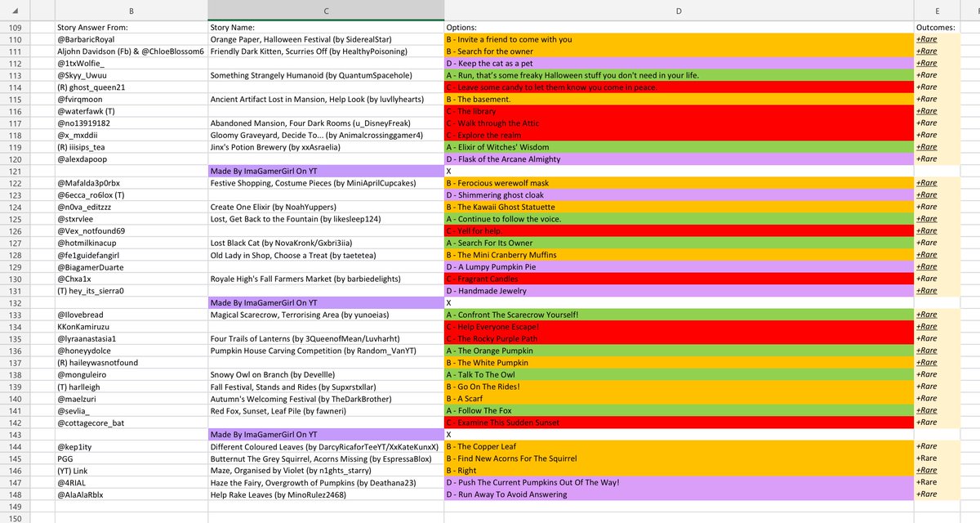Select column D header
This screenshot has height=523, width=980.
(x=679, y=10)
